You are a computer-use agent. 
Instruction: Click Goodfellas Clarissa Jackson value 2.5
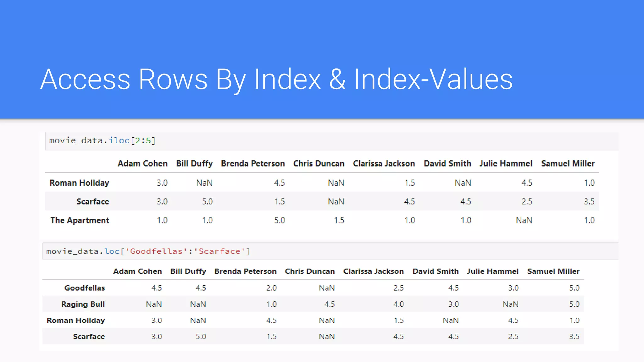tap(399, 288)
